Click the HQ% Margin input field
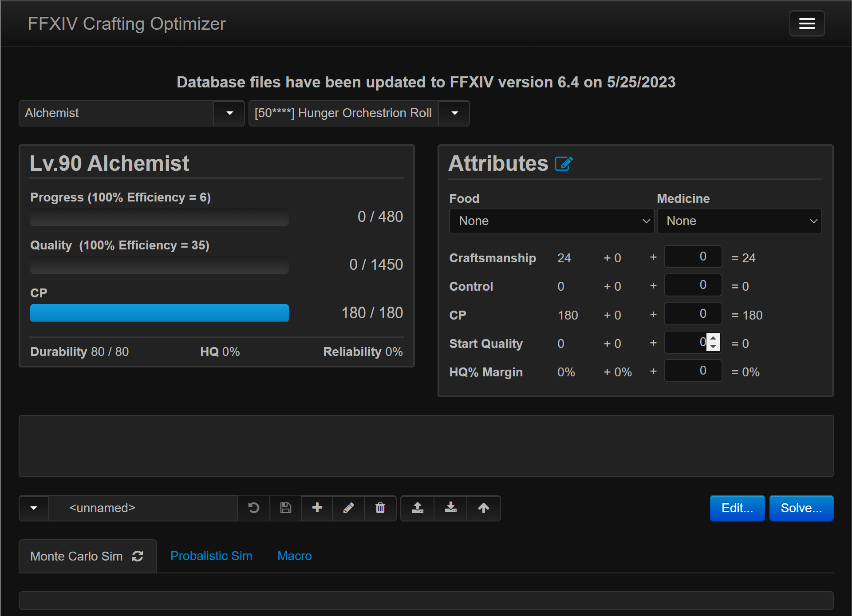852x616 pixels. tap(693, 371)
